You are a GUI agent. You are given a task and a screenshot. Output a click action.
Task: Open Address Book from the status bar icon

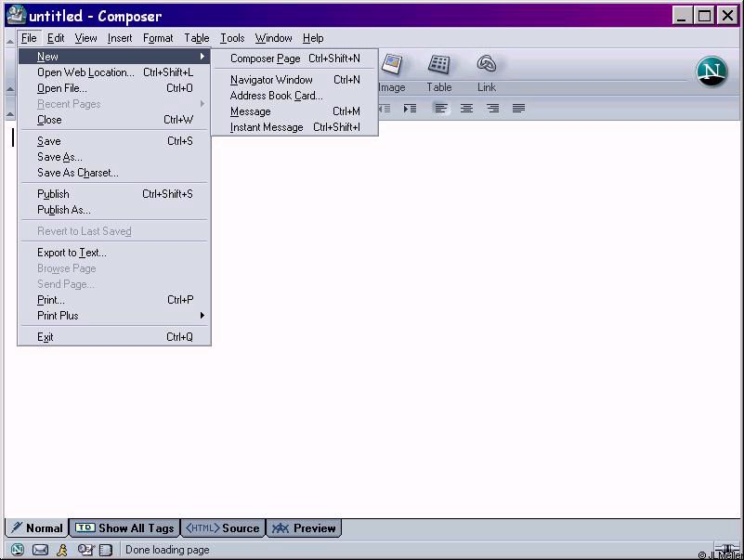click(x=106, y=550)
